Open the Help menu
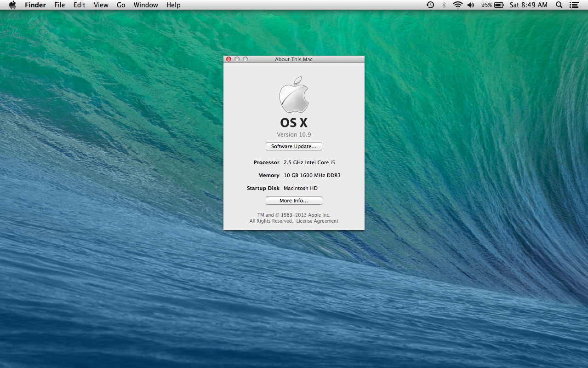This screenshot has height=368, width=588. click(173, 5)
